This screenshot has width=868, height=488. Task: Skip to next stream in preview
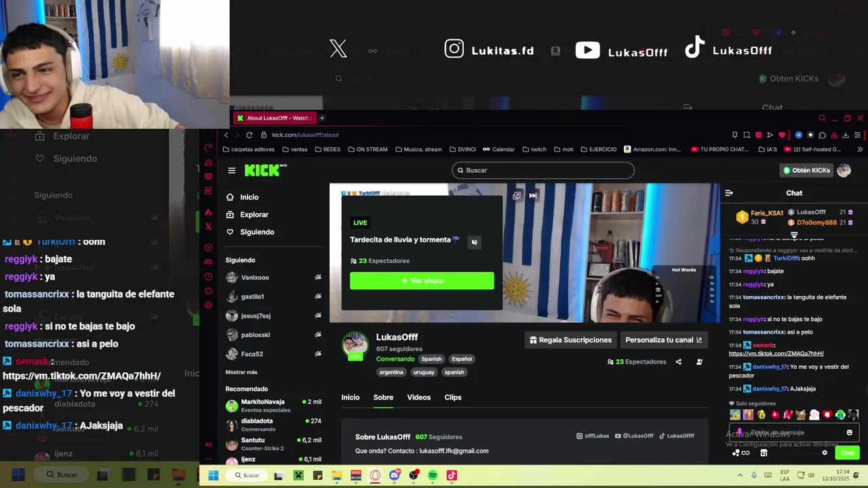pyautogui.click(x=533, y=195)
